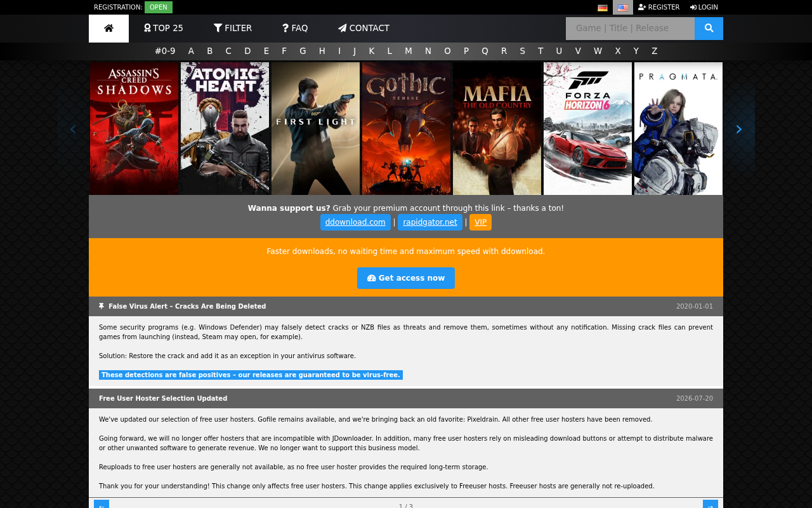Focus the Game Title Release search field
812x508 pixels.
point(630,29)
